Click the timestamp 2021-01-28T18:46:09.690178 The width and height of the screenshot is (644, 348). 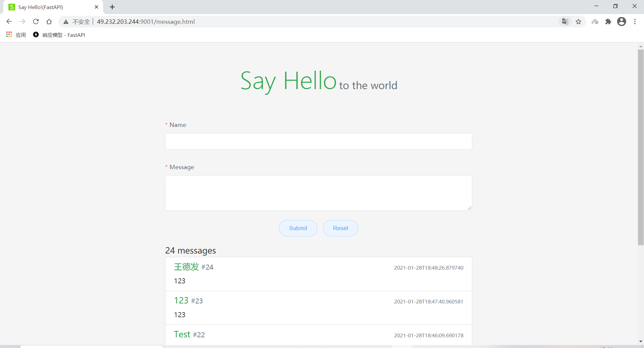pyautogui.click(x=429, y=336)
